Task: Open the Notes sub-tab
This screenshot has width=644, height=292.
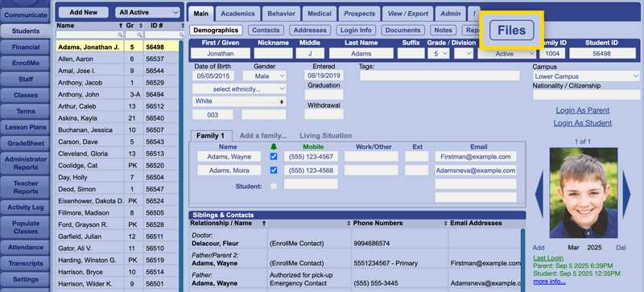Action: 444,30
